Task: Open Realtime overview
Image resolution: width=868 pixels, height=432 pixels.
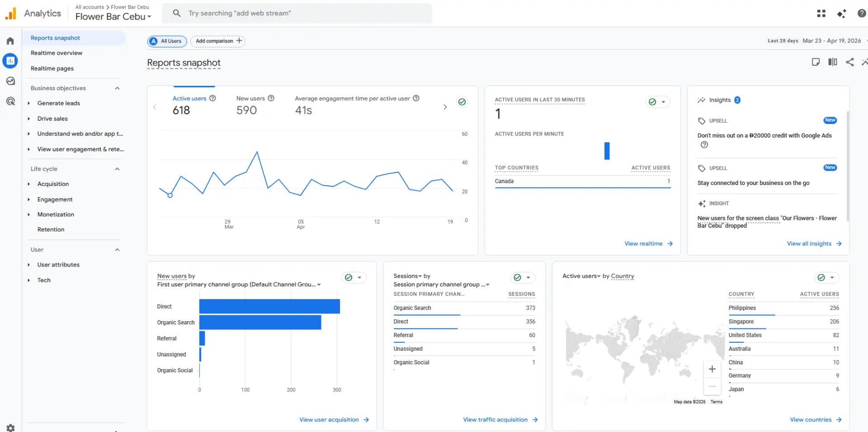Action: [57, 53]
